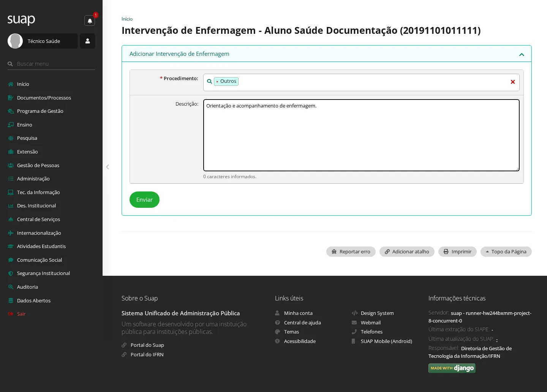Click the Reportar erro bug button

point(351,252)
